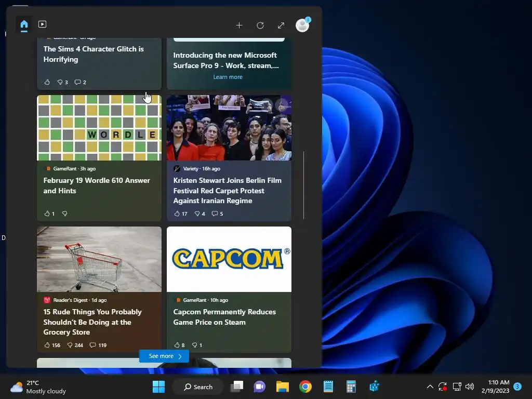Expand widgets panel to full view
Viewport: 532px width, 399px height.
(x=281, y=25)
